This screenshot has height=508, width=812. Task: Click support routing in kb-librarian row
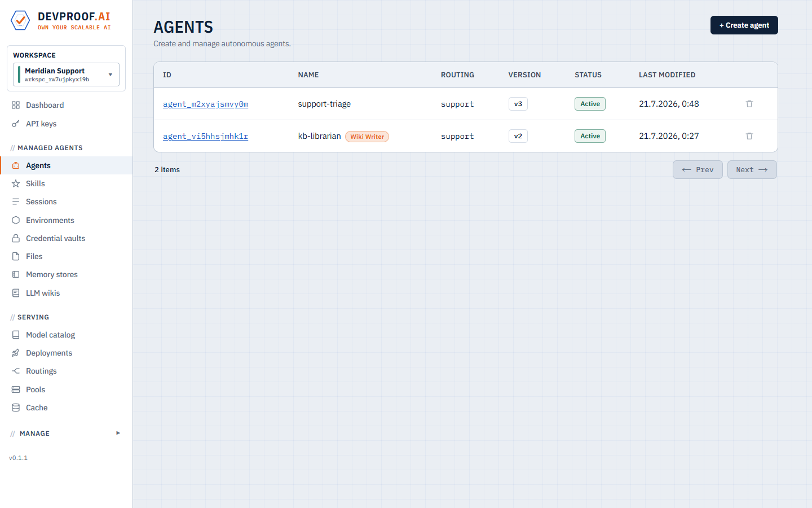point(457,136)
